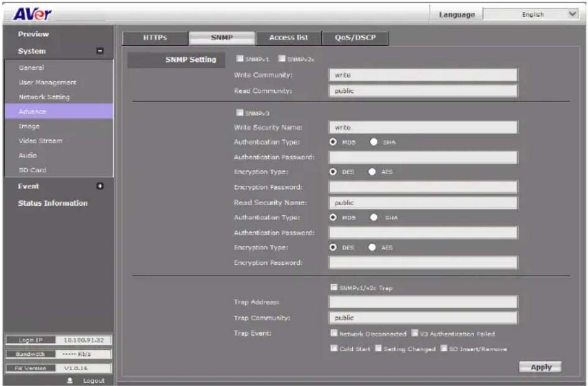Click the Read Security Name field
Image resolution: width=588 pixels, height=386 pixels.
(x=423, y=203)
